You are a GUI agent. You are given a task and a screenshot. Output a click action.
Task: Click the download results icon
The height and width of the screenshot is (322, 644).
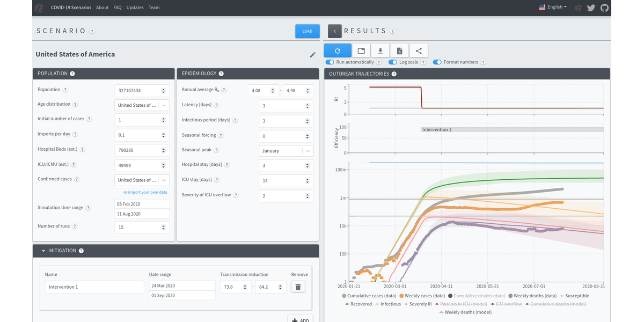click(x=380, y=51)
